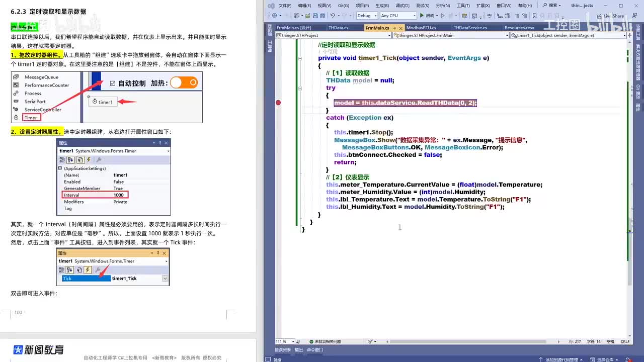The image size is (644, 362).
Task: Click the 未找到相关问题 status text
Action: tap(328, 341)
